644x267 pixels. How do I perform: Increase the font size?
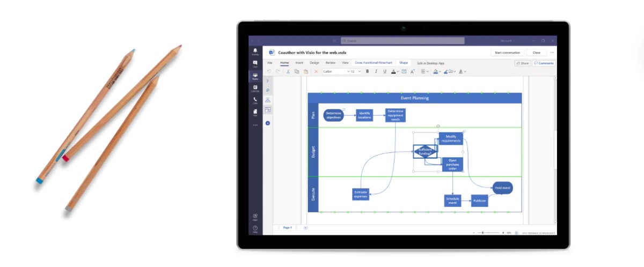click(x=413, y=71)
